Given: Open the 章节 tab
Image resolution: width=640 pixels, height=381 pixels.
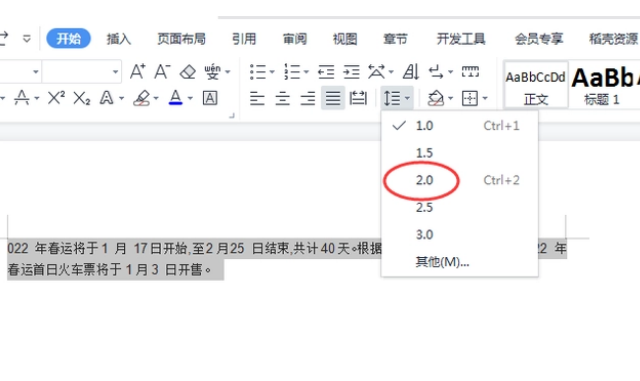Looking at the screenshot, I should pos(395,39).
